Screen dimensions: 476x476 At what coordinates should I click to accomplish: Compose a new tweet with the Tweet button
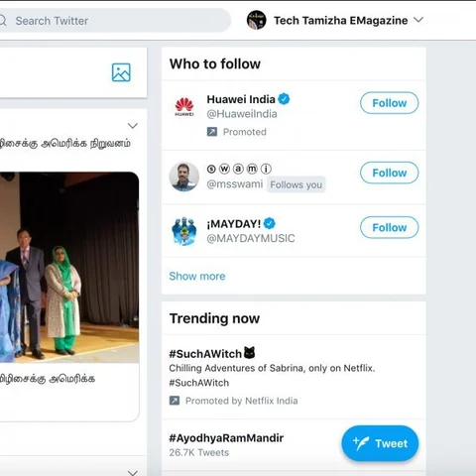pyautogui.click(x=380, y=443)
